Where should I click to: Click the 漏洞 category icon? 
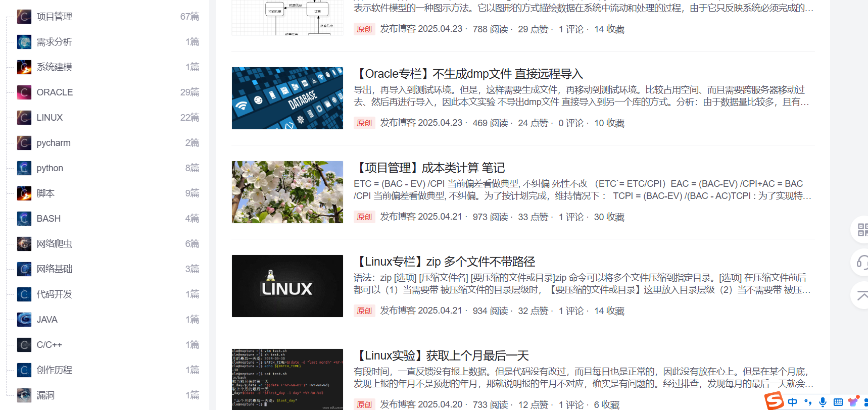(24, 395)
